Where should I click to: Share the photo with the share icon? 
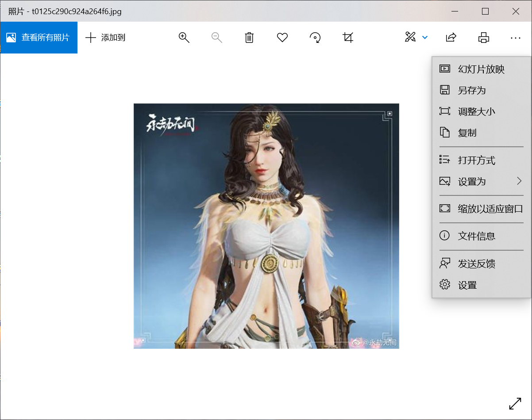[451, 38]
